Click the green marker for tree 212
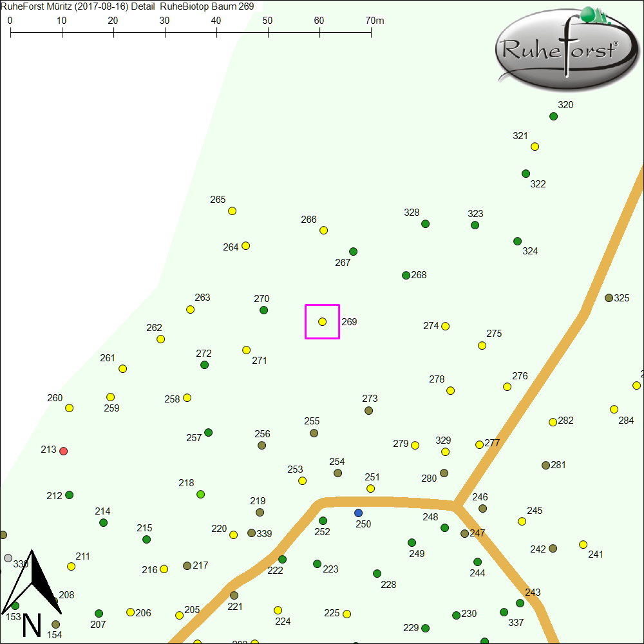Image resolution: width=644 pixels, height=644 pixels. tap(70, 495)
